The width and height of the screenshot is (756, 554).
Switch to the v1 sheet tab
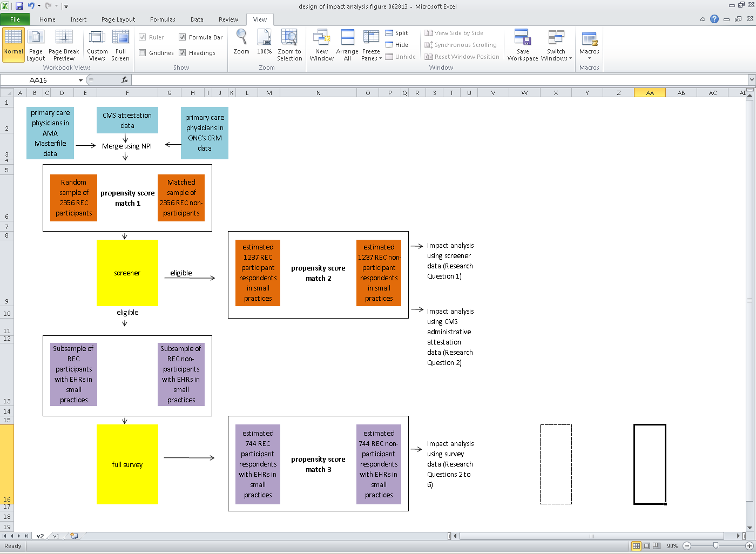56,536
